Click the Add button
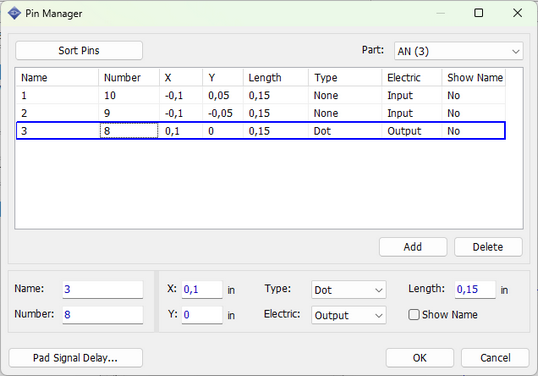538x376 pixels. pyautogui.click(x=413, y=247)
